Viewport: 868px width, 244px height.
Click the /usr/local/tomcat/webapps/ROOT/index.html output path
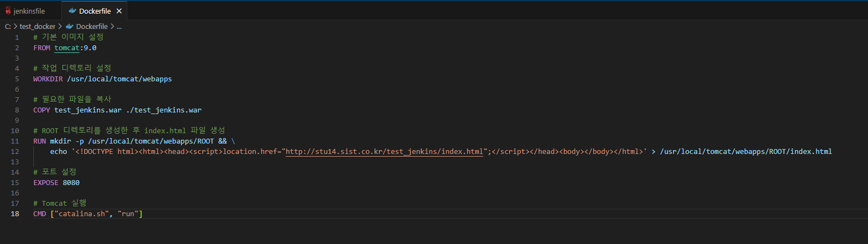point(746,152)
